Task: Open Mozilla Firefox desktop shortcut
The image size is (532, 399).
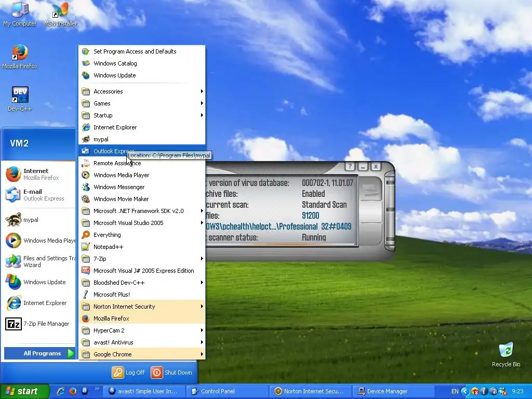Action: click(20, 57)
